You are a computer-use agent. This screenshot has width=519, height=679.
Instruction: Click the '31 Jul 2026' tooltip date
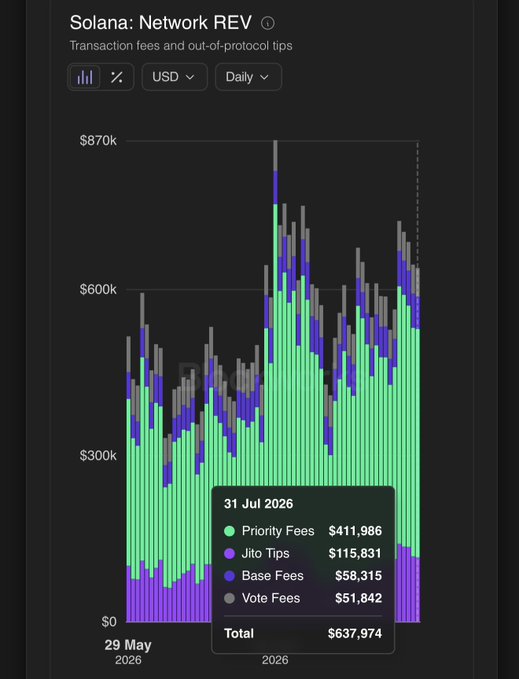click(x=258, y=504)
